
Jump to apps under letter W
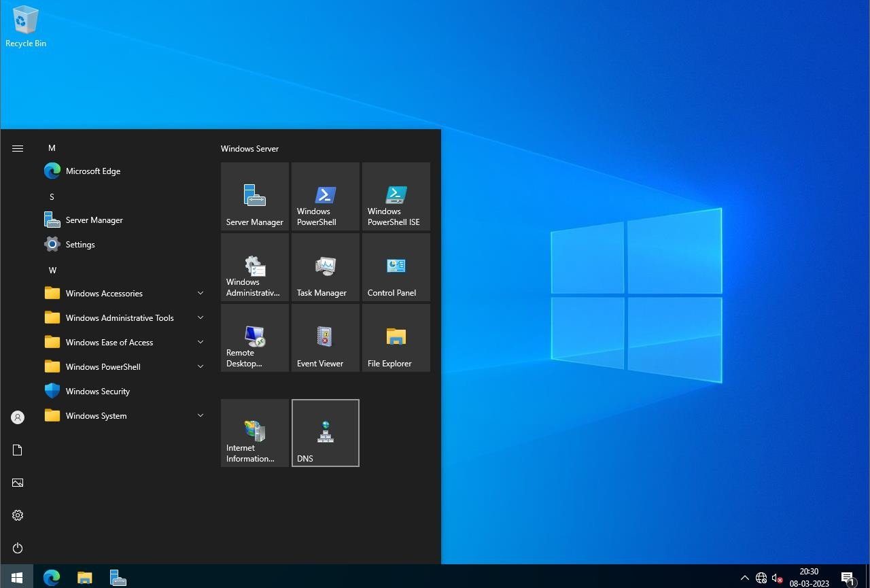click(x=52, y=271)
